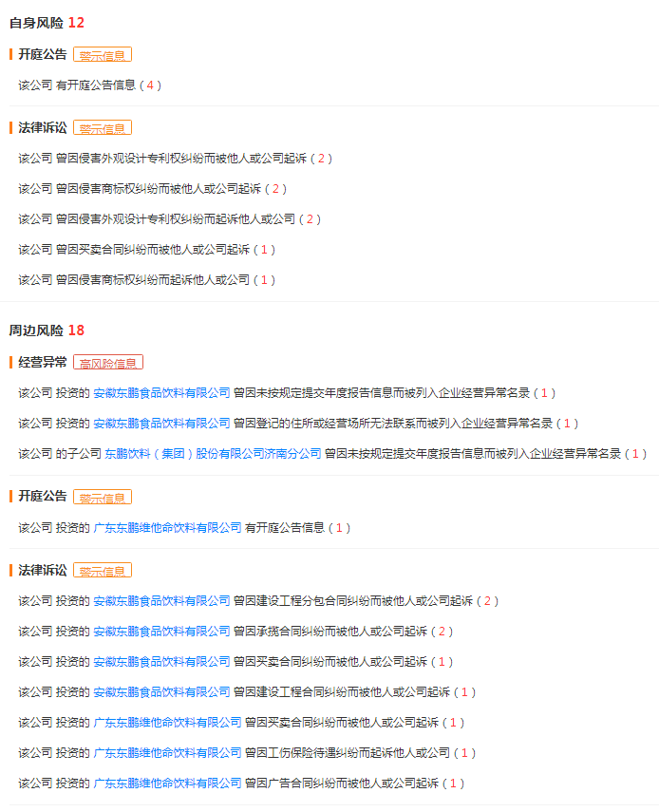Click text 曾因建设工程分包合同纠纷而被他人或公司起诉
Screen dimensions: 659x812
(353, 601)
